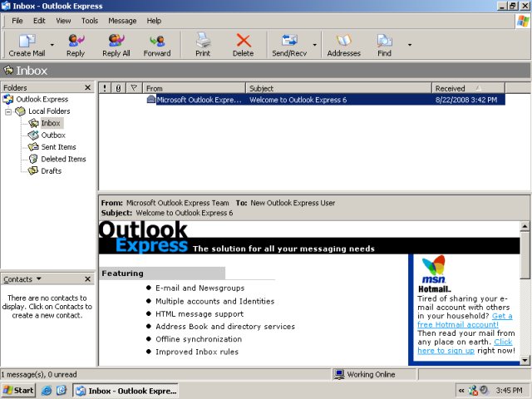Sort messages by the Received column
The image size is (532, 399).
point(469,88)
